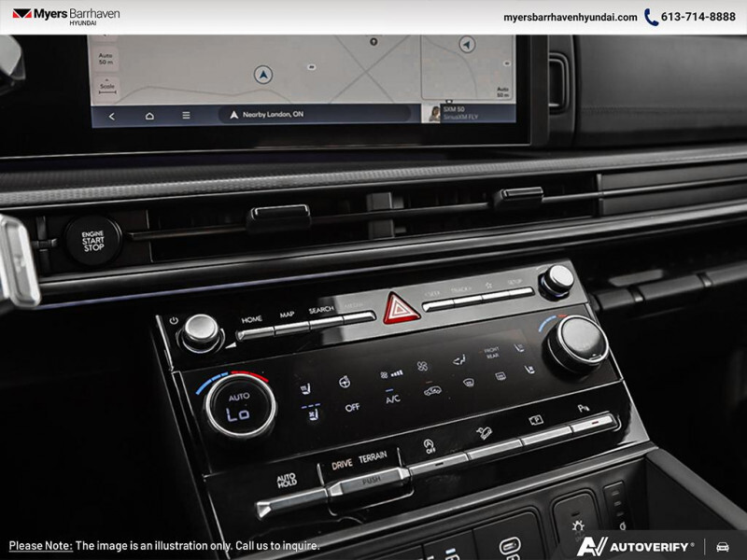
Task: Toggle the auto stop-start off button
Action: tap(428, 445)
